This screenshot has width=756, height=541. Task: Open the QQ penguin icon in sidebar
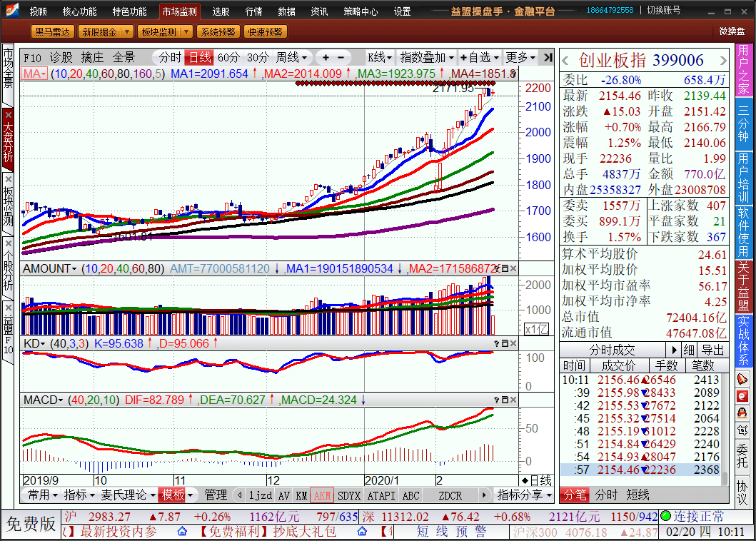click(742, 413)
